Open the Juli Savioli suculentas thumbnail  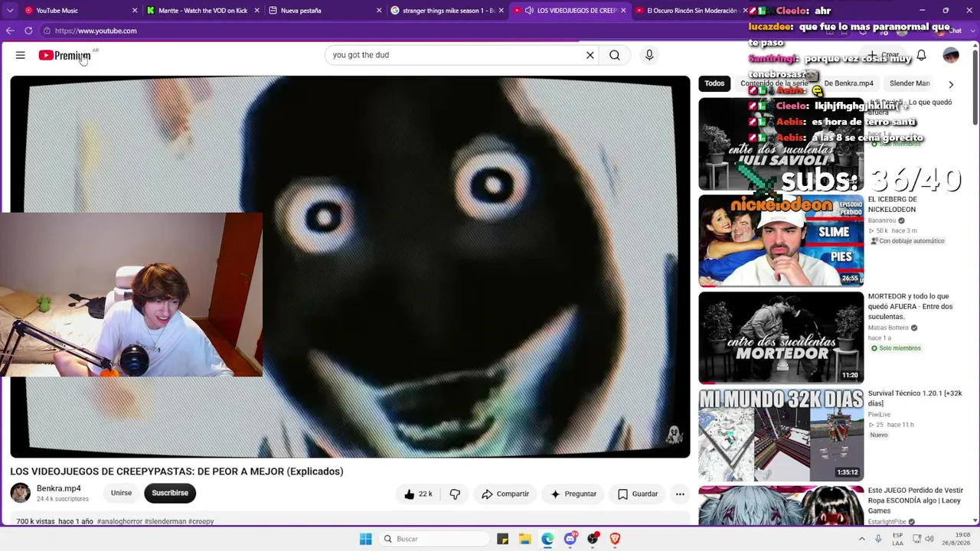click(781, 144)
